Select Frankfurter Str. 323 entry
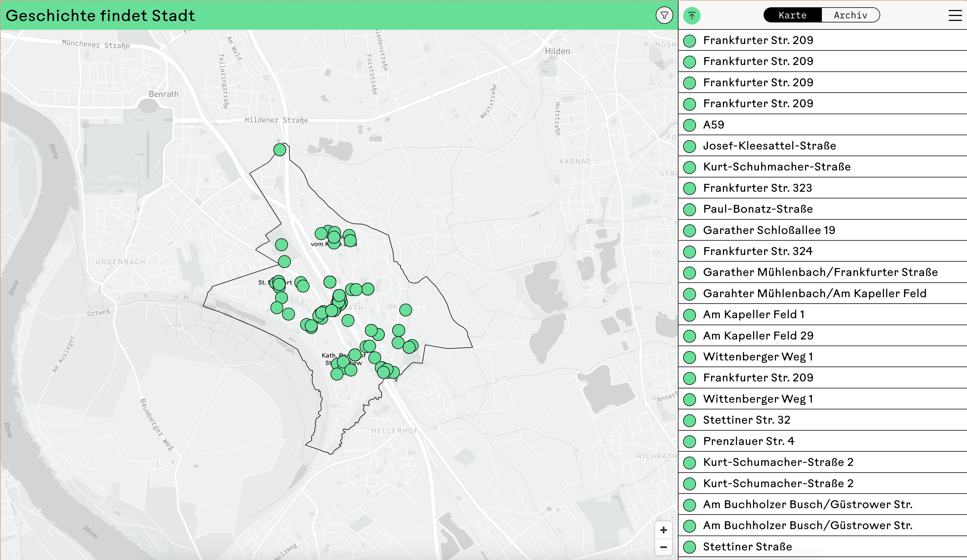967x560 pixels. [757, 188]
